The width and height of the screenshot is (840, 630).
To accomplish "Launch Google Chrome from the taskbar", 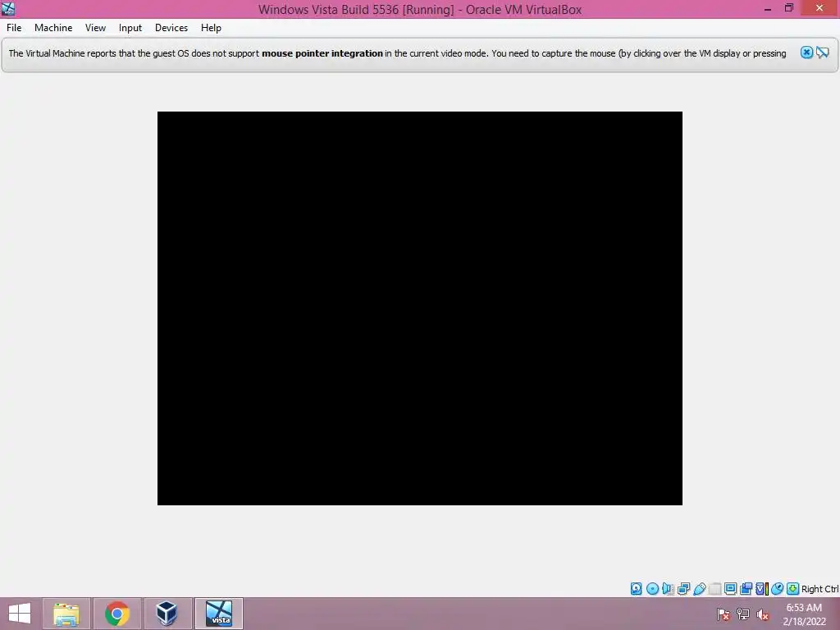I will (x=116, y=614).
